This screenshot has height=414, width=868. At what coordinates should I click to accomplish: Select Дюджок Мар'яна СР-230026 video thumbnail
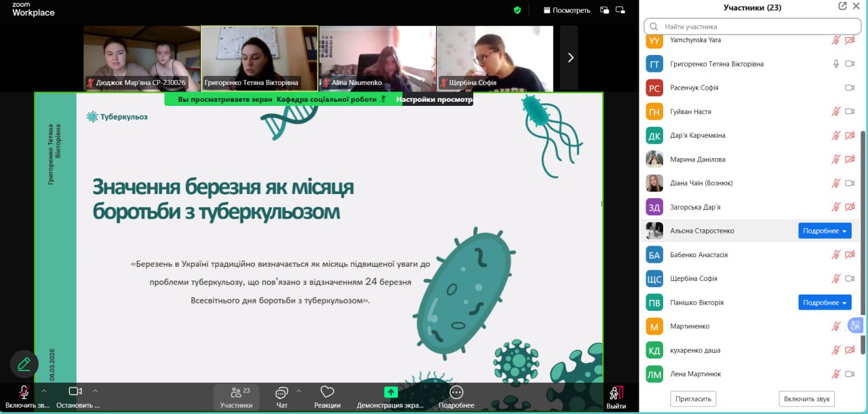tap(142, 58)
